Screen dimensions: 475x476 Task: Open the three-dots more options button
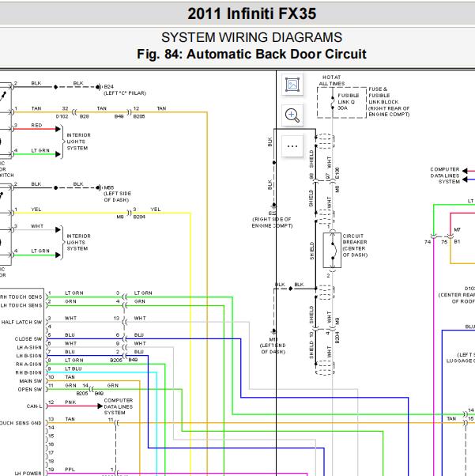pyautogui.click(x=292, y=146)
